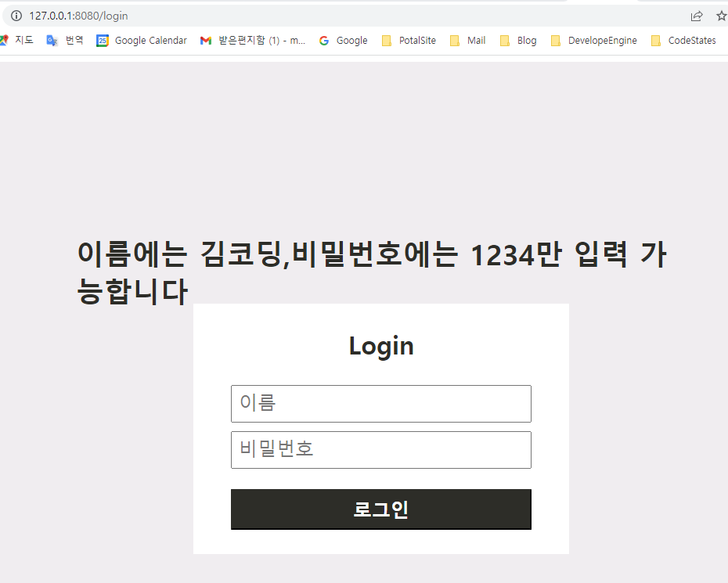The image size is (728, 583).
Task: Open the Blog bookmark folder
Action: pyautogui.click(x=518, y=41)
